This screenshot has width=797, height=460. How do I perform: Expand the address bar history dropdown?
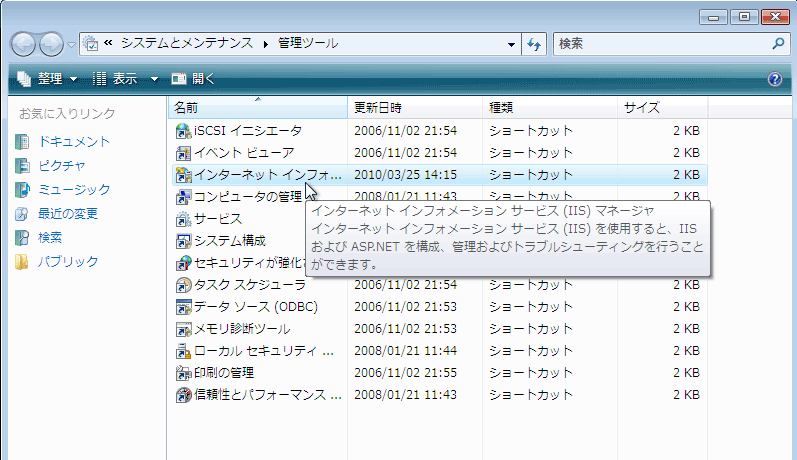(511, 45)
